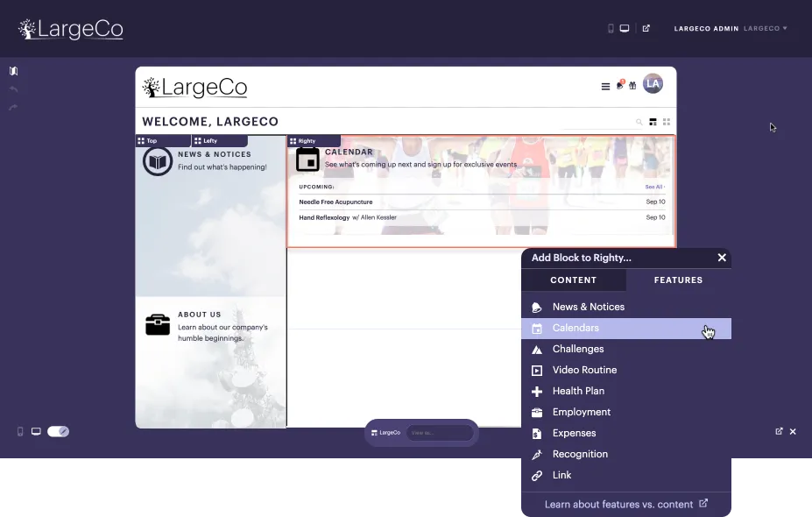Add Expenses feature block

click(626, 433)
